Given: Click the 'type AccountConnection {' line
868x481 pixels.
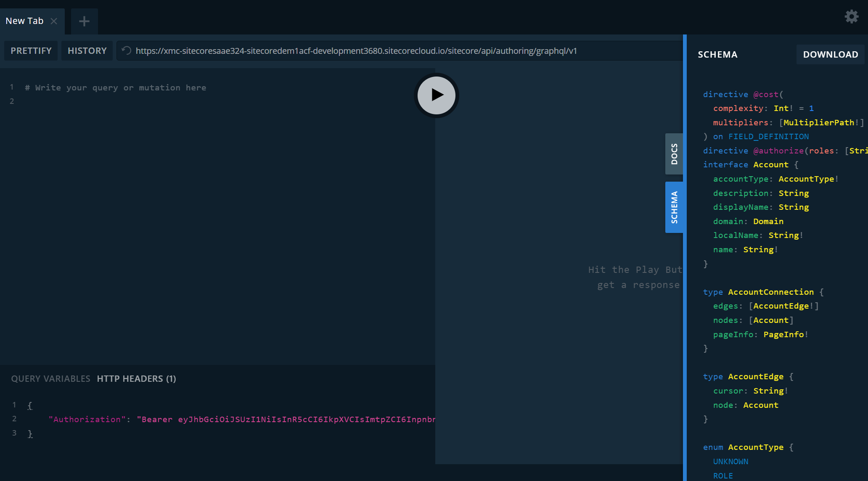Looking at the screenshot, I should (763, 292).
